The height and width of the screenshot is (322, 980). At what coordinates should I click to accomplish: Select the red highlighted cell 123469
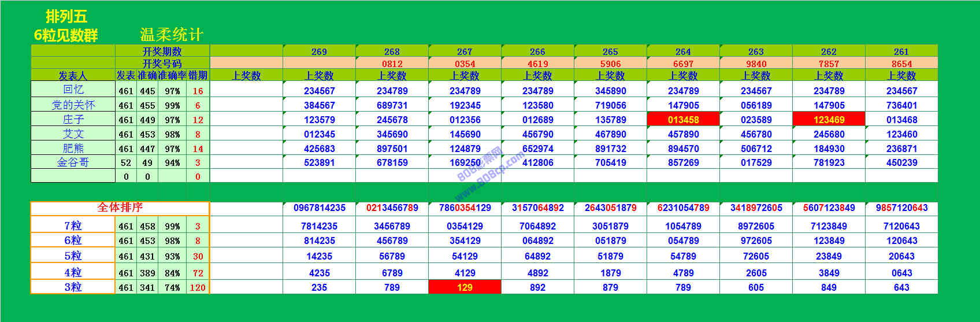coord(829,120)
